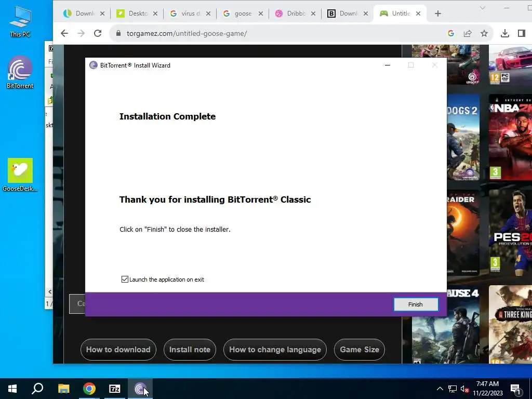
Task: Select the GooseDesktop icon on the desktop
Action: [x=20, y=175]
